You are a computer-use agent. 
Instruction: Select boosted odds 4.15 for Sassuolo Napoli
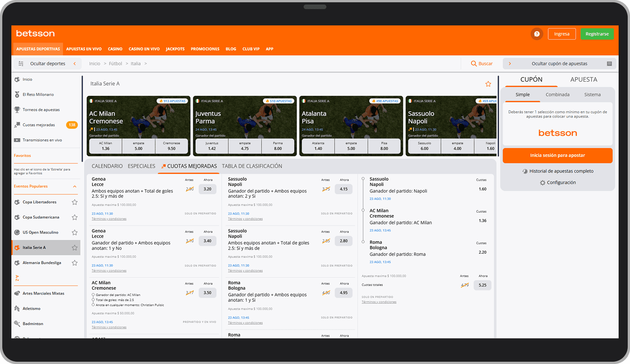343,189
